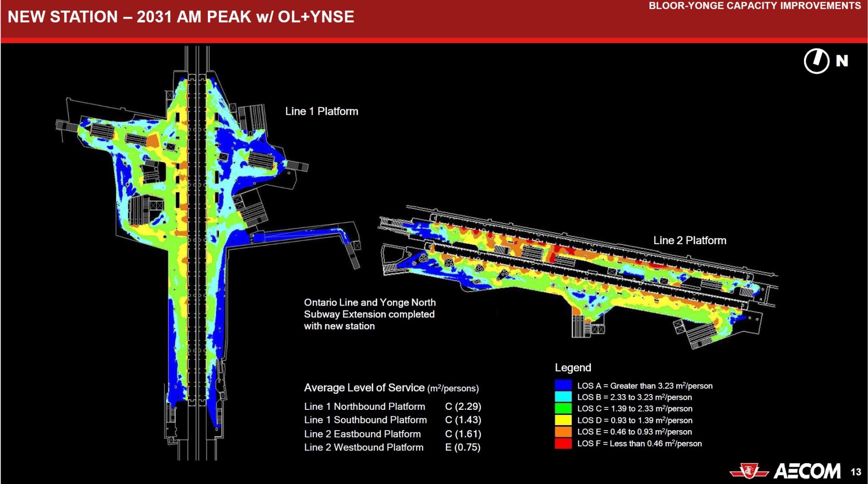Select the red LOS F swatch
The height and width of the screenshot is (484, 868).
pyautogui.click(x=563, y=443)
